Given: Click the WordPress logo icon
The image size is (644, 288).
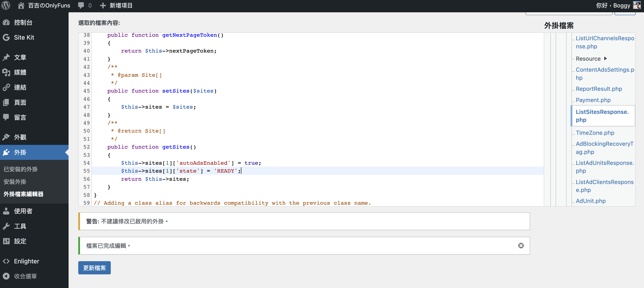Looking at the screenshot, I should (6, 5).
